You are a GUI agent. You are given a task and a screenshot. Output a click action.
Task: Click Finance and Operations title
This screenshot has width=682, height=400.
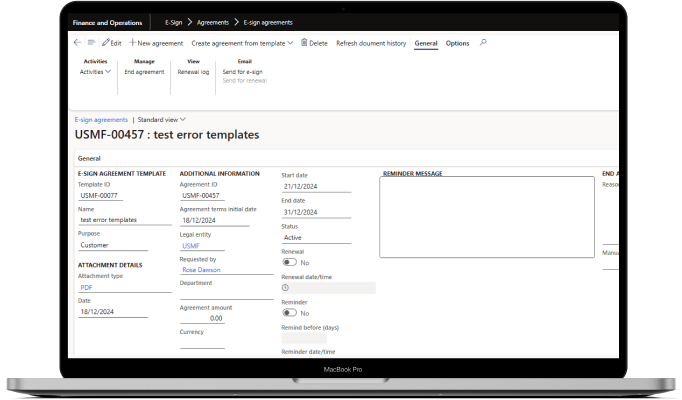coord(107,23)
